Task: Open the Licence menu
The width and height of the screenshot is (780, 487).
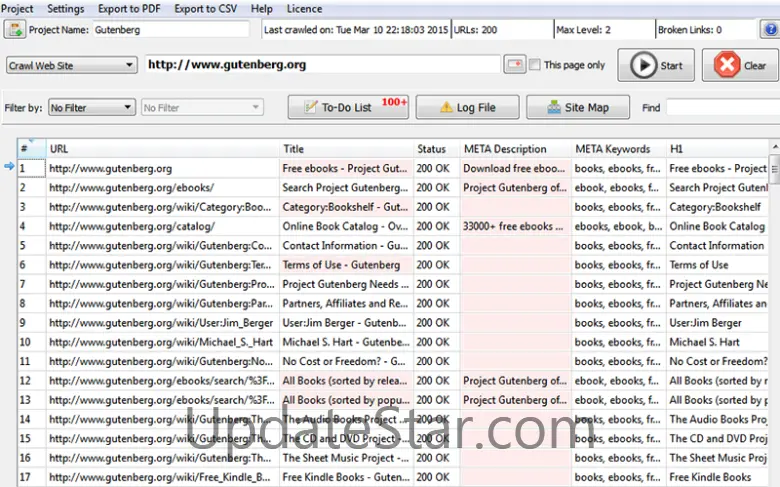Action: (x=304, y=9)
